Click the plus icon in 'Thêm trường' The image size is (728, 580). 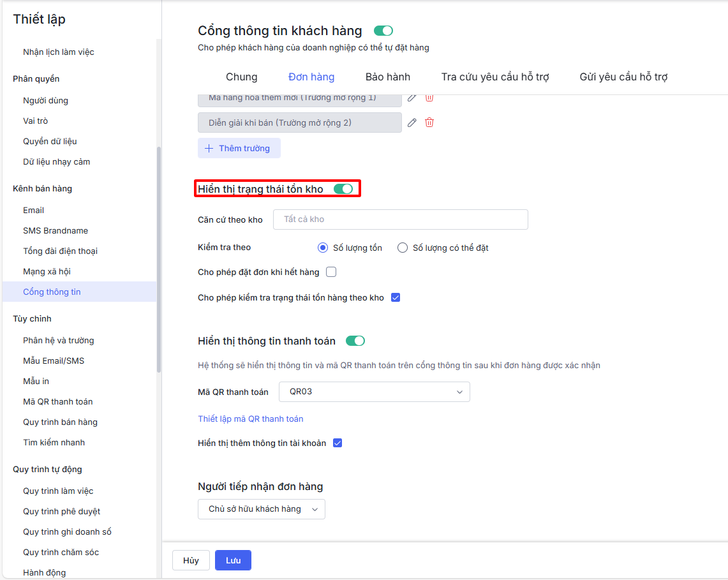click(209, 148)
